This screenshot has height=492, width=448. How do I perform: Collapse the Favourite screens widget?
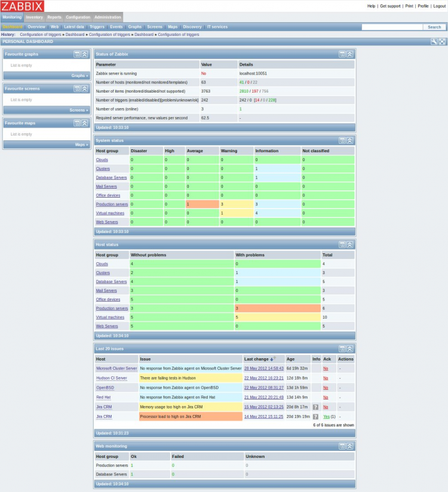point(85,89)
